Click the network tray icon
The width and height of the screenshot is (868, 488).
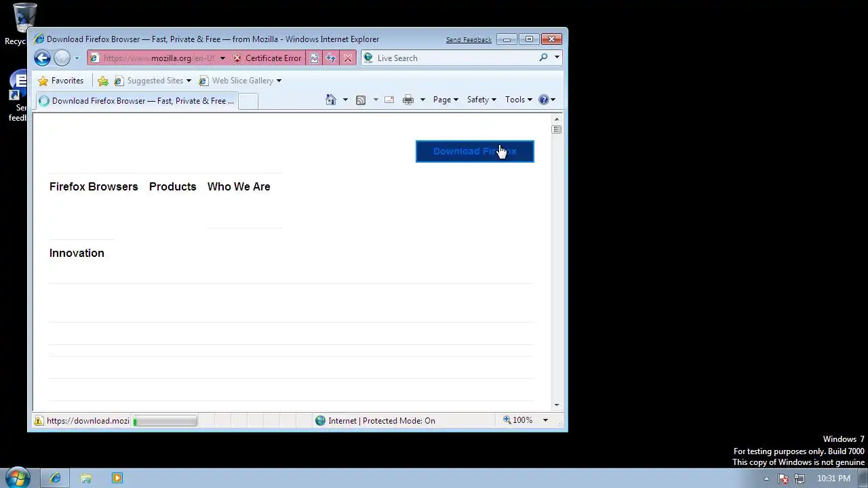(x=800, y=479)
